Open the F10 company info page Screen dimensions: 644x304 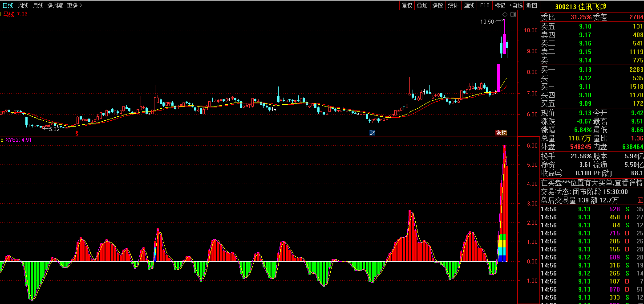(x=485, y=5)
